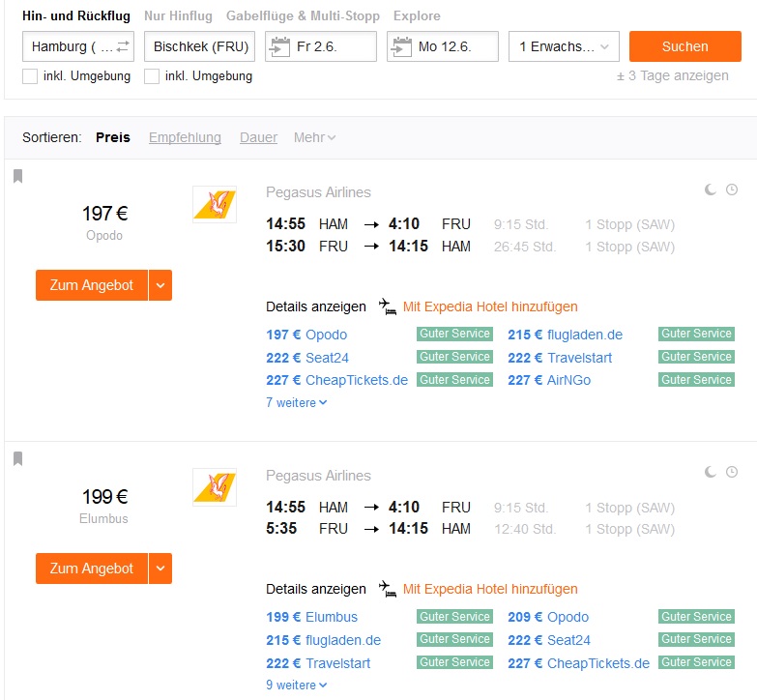Click long duration clock icon on 197 € result
Viewport: 757px width, 700px height.
pos(732,190)
